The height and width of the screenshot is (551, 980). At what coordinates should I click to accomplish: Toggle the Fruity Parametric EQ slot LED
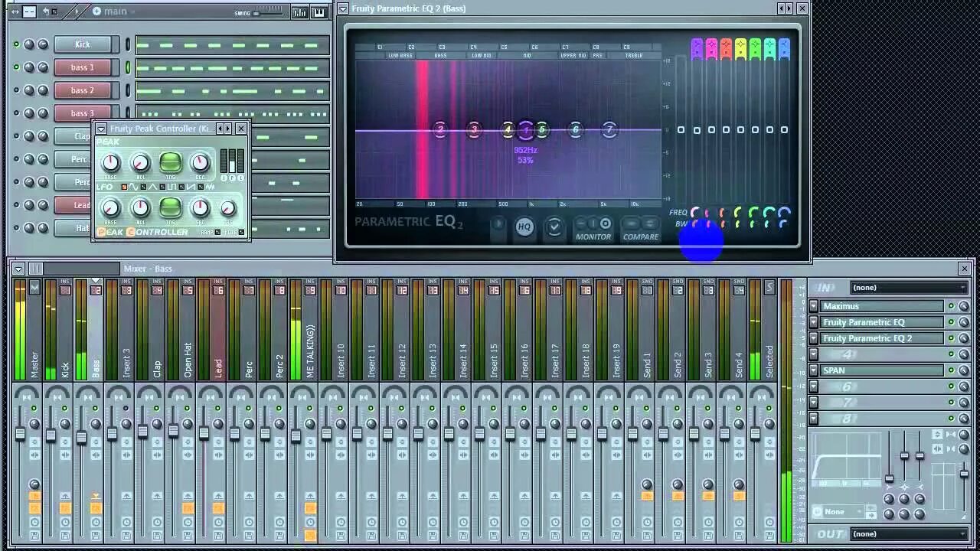coord(951,322)
